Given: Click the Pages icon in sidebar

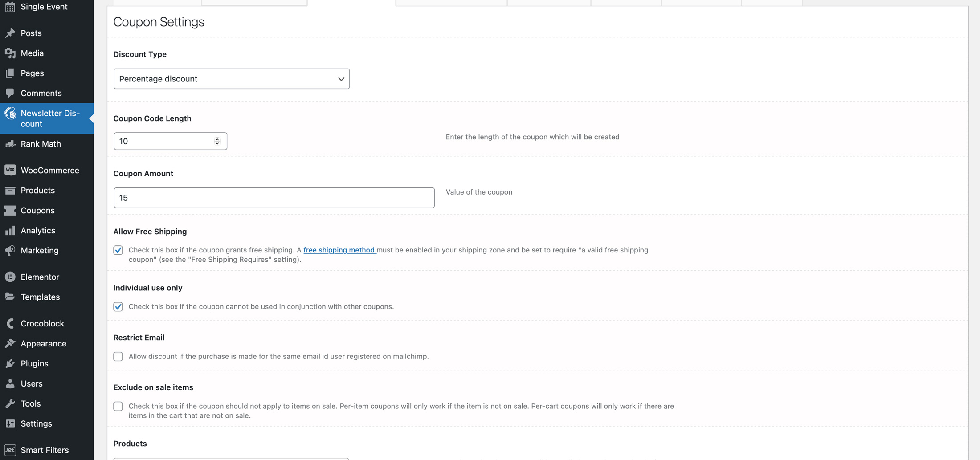Looking at the screenshot, I should 10,73.
